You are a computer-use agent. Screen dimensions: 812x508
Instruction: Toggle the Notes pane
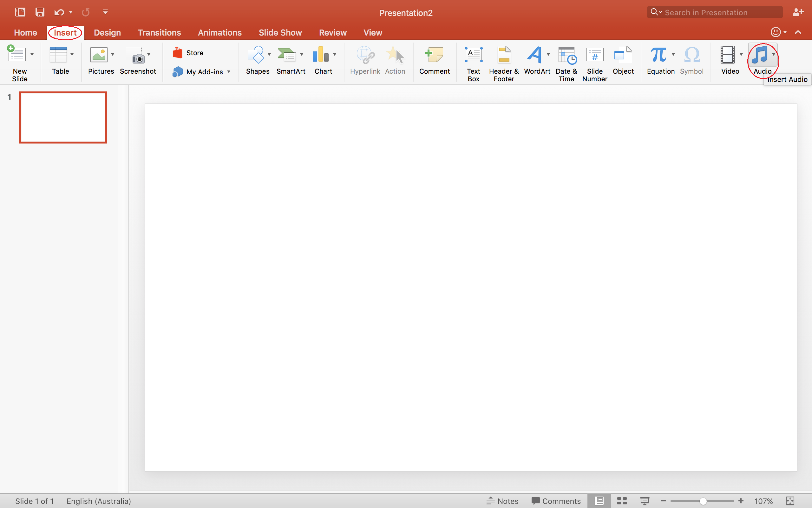coord(502,501)
